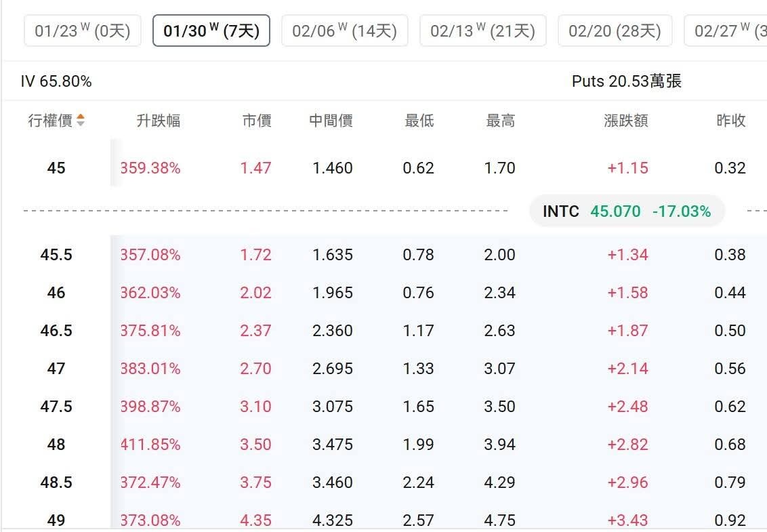Click the INTC 45.070 price badge

pos(627,211)
